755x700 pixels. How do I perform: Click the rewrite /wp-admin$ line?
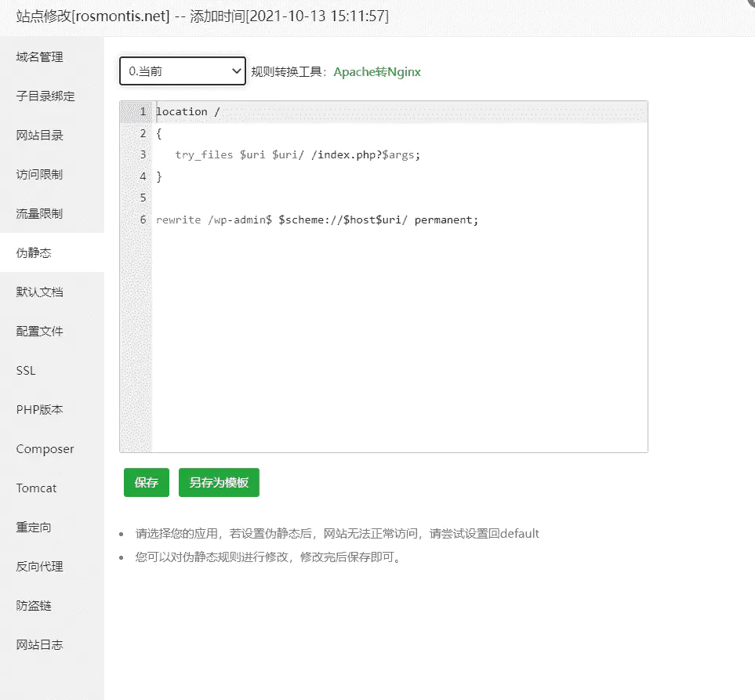317,220
